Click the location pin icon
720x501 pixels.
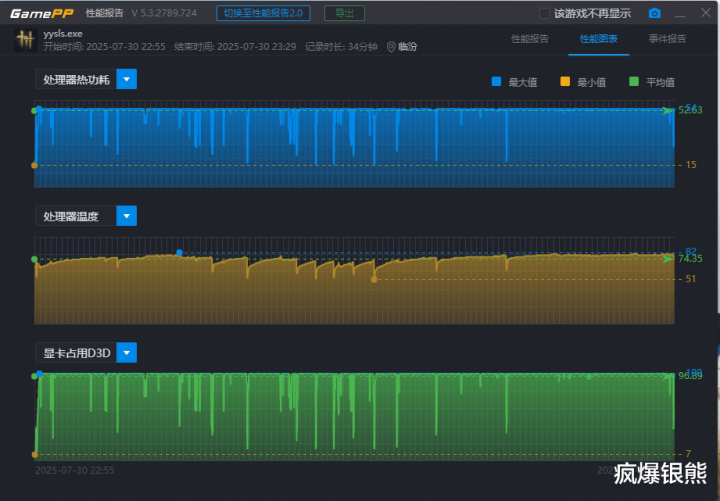[391, 47]
